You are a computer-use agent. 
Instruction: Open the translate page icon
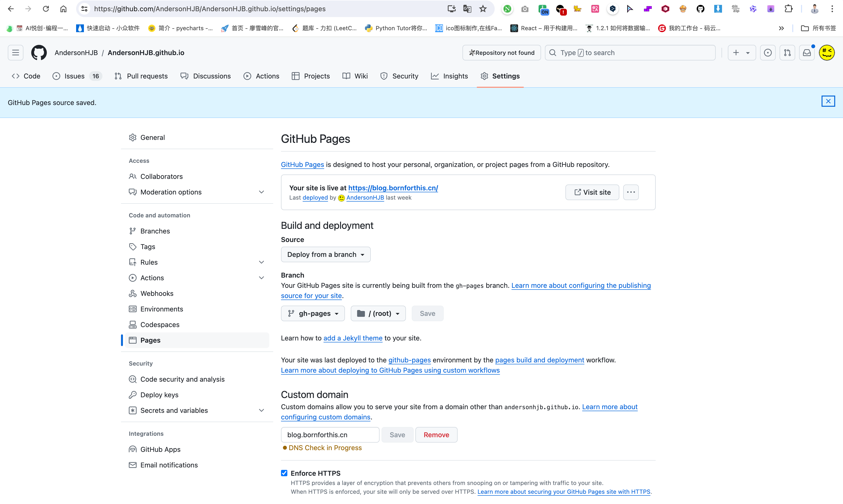pos(467,9)
